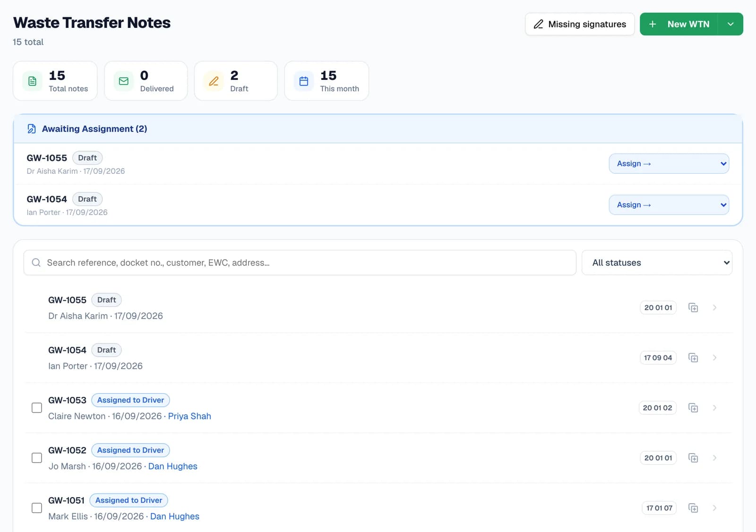
Task: Tick the checkbox for GW-1053
Action: point(36,408)
